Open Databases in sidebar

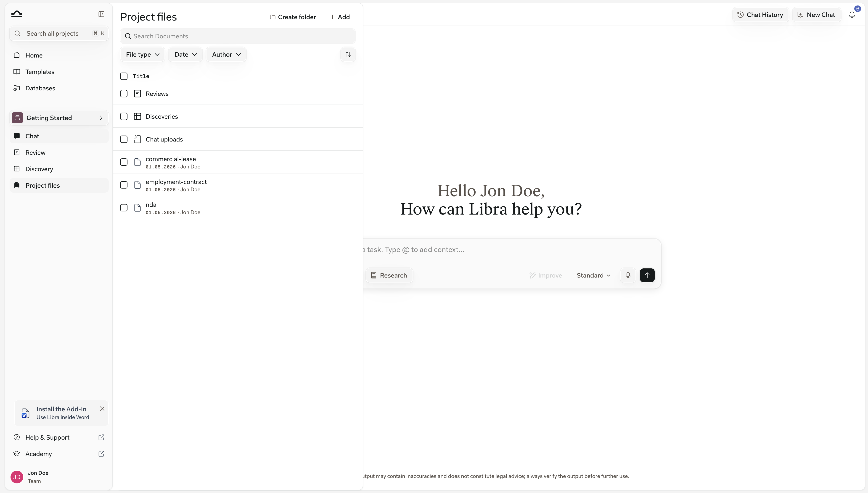(x=59, y=88)
